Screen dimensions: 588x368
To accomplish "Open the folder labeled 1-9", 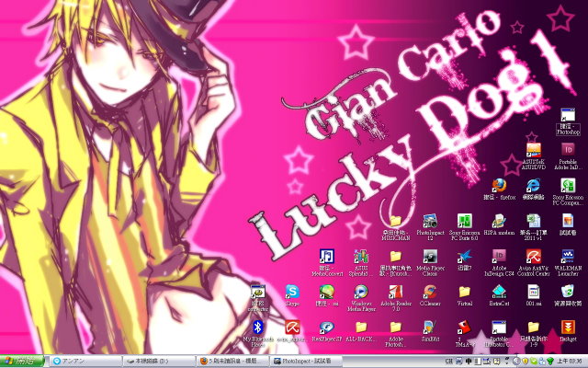I will point(533,328).
